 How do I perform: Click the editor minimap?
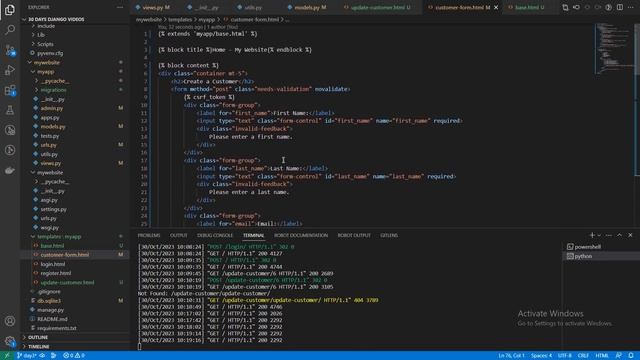point(613,49)
